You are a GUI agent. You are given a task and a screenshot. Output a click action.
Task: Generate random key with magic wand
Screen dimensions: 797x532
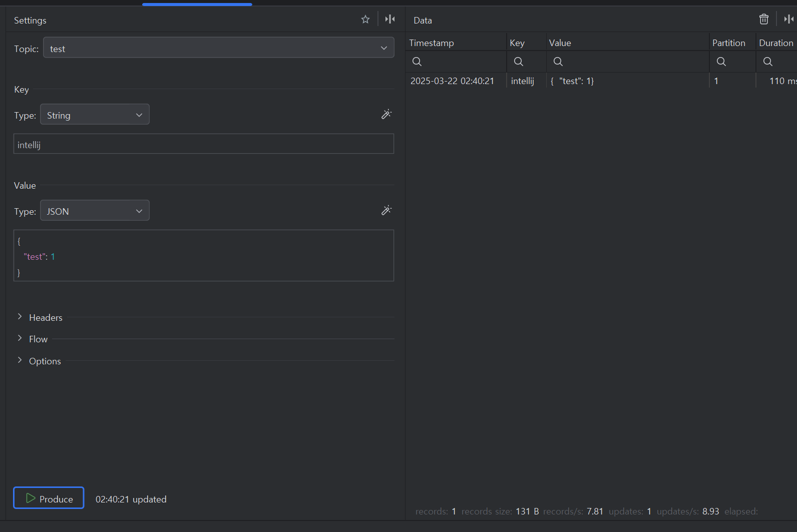[386, 115]
